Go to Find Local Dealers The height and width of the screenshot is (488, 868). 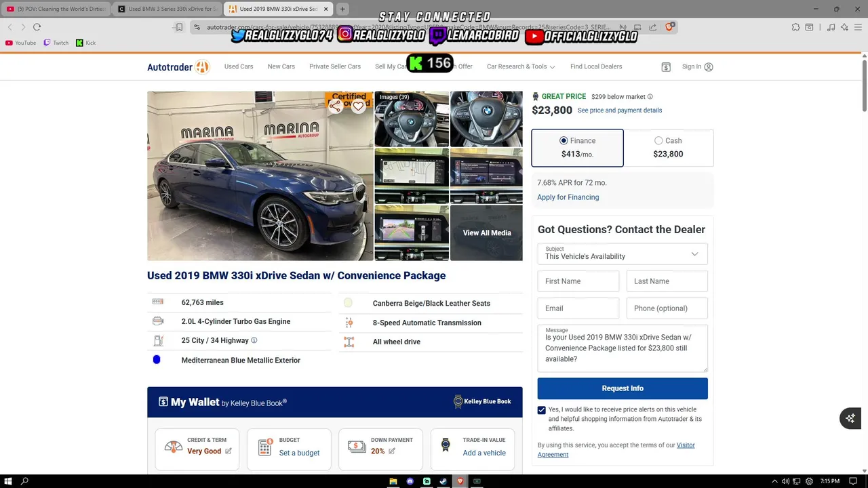tap(596, 66)
